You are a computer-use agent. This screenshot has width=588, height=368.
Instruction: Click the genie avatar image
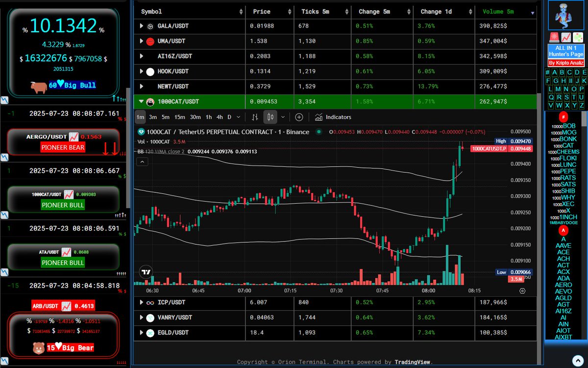[x=565, y=15]
